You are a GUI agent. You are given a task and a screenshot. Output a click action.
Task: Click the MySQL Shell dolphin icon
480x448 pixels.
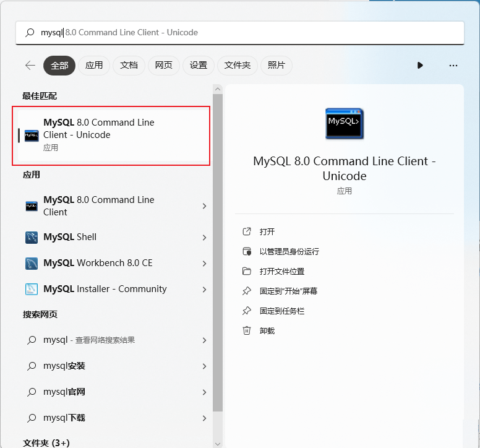click(x=32, y=238)
